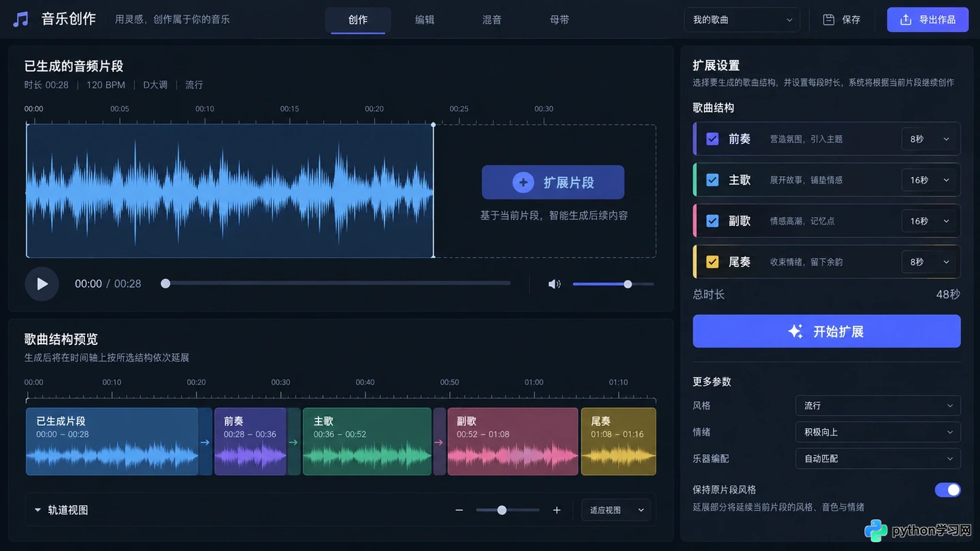This screenshot has height=551, width=980.
Task: Click the 保存 button
Action: [842, 20]
